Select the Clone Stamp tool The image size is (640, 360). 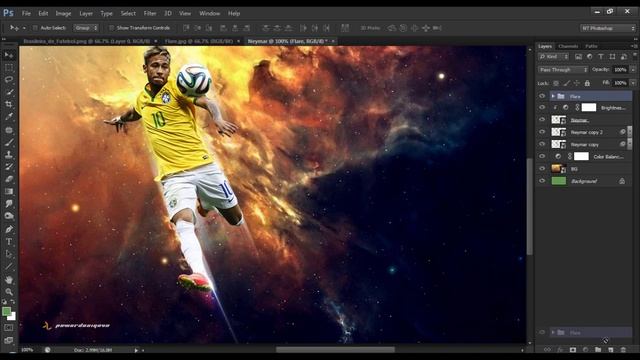click(x=9, y=155)
